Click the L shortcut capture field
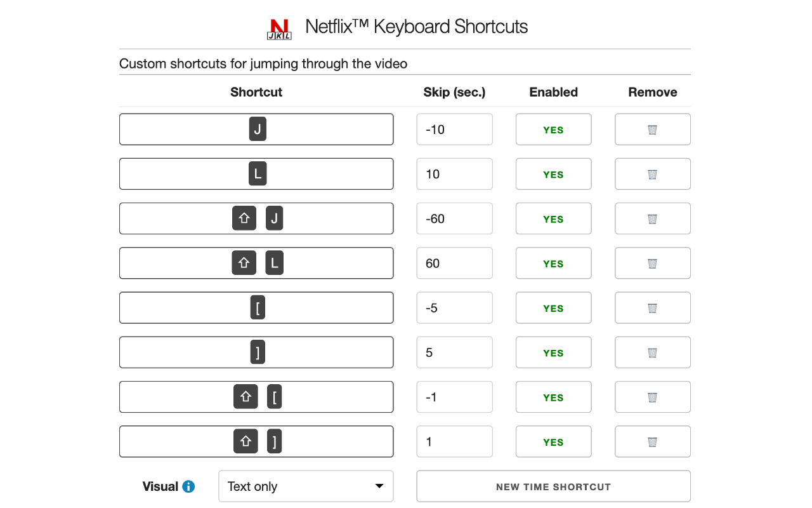The image size is (812, 508). [256, 173]
